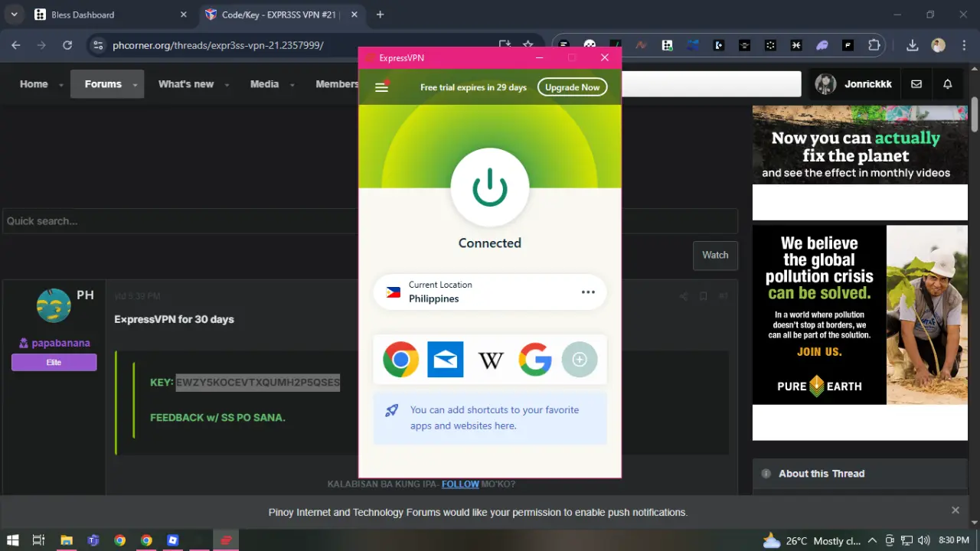980x551 pixels.
Task: Open weather widget showing 26°C
Action: click(x=812, y=540)
